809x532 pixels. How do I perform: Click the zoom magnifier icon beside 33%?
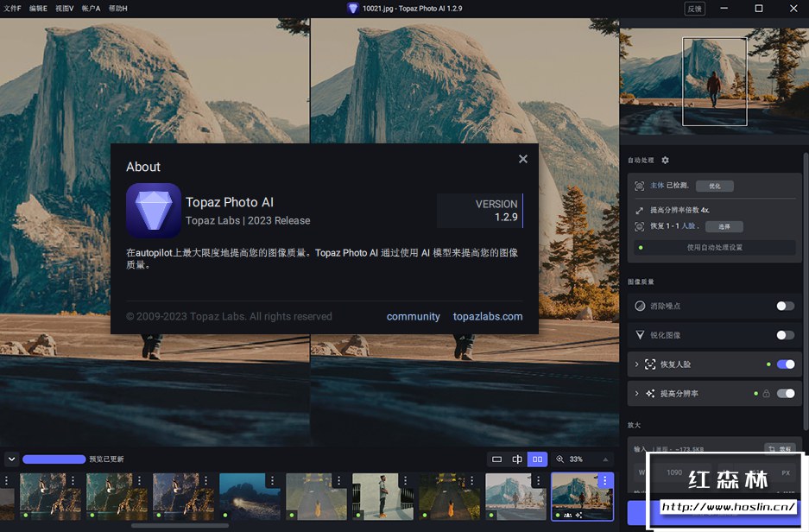[x=559, y=459]
